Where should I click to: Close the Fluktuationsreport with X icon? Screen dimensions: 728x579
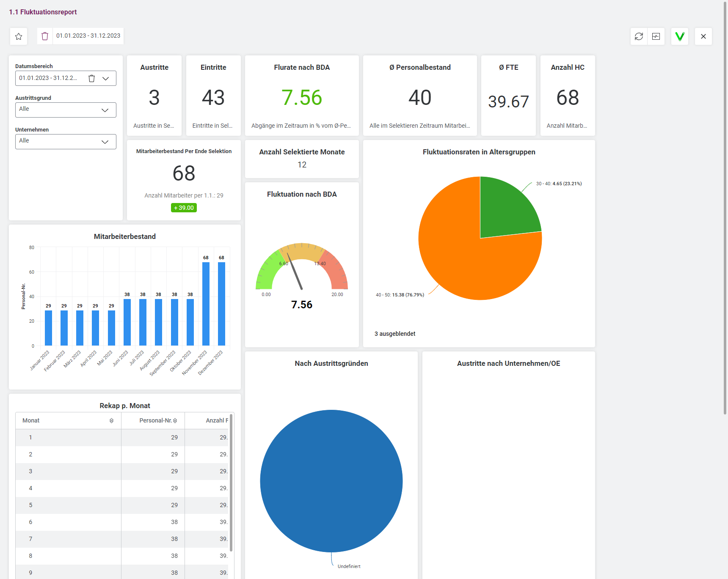[703, 36]
